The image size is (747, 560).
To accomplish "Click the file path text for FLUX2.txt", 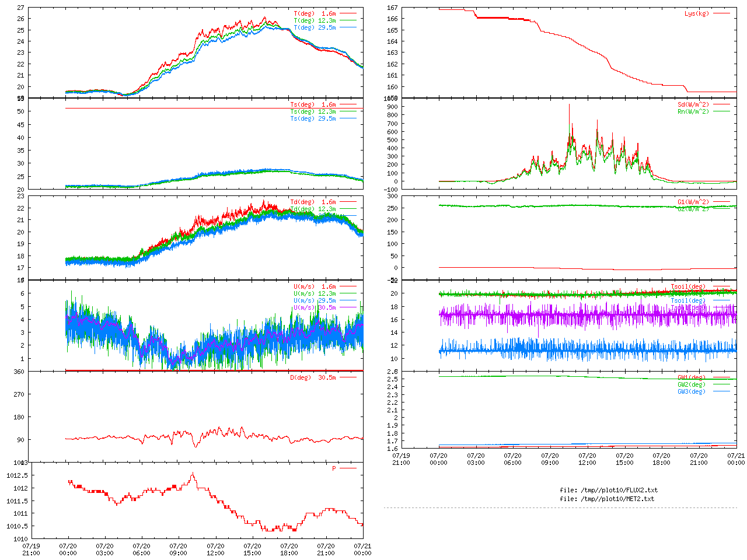I will (608, 490).
